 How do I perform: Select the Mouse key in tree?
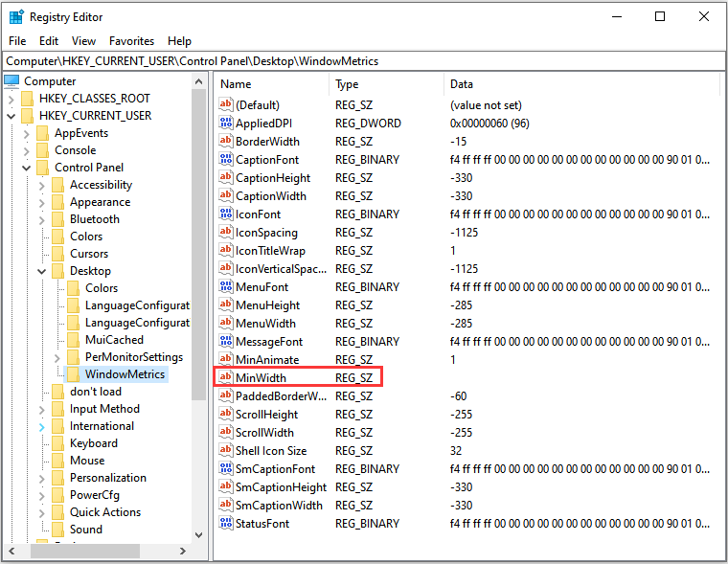pos(87,461)
